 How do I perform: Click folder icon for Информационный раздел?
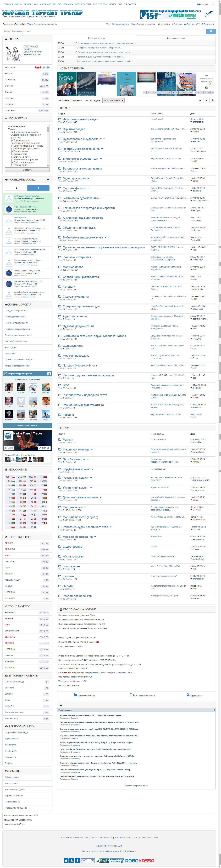pyautogui.click(x=60, y=119)
